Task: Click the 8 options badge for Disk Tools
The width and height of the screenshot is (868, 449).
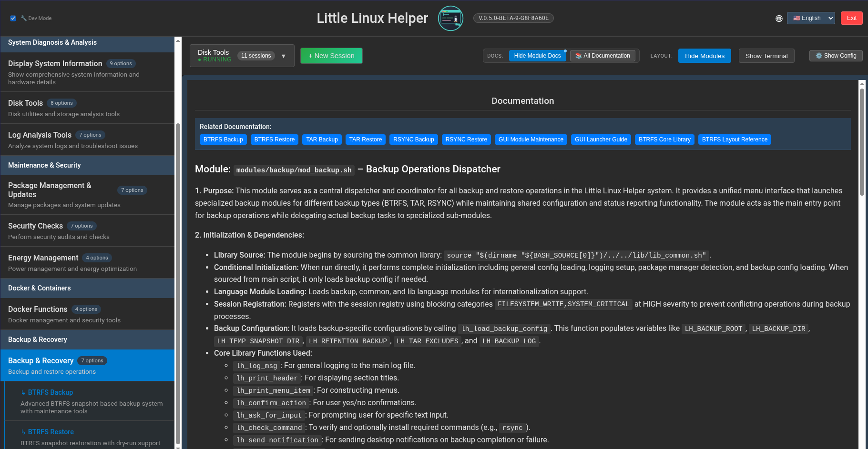Action: [x=61, y=103]
